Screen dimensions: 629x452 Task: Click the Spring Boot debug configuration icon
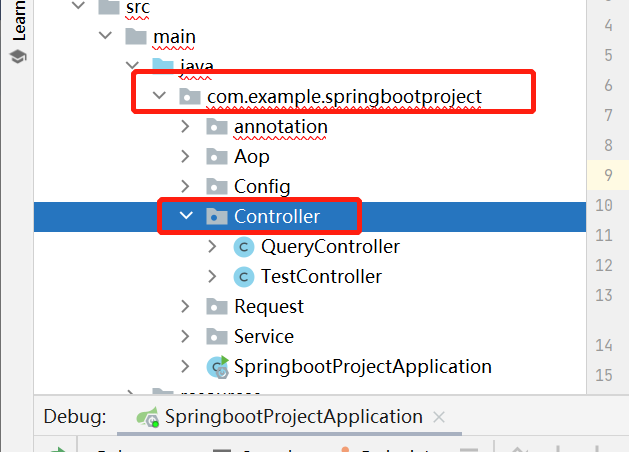tap(148, 417)
